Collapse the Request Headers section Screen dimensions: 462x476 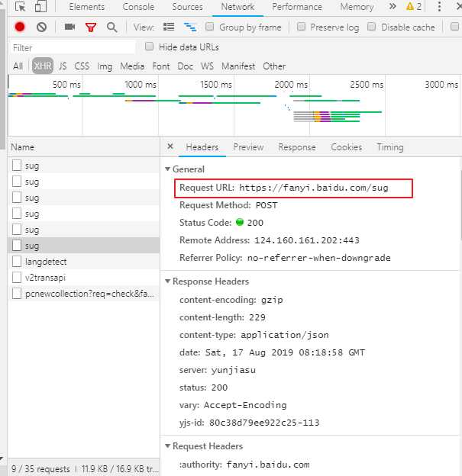(x=167, y=446)
